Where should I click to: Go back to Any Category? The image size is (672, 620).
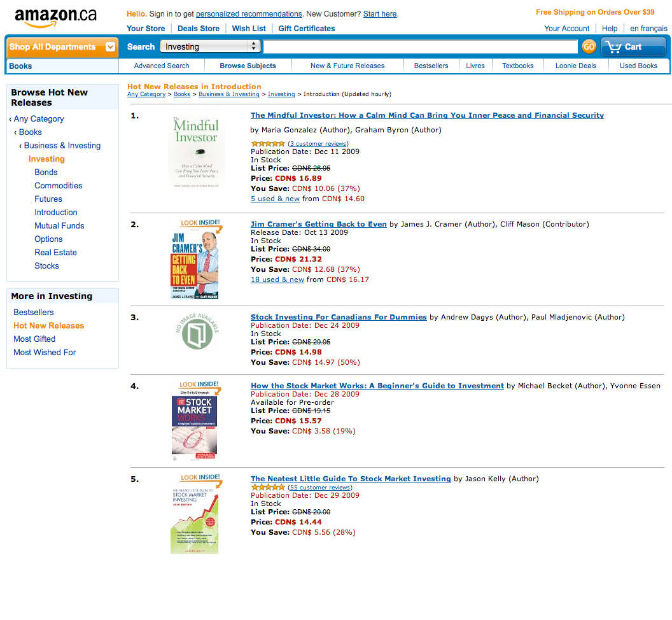pos(39,118)
